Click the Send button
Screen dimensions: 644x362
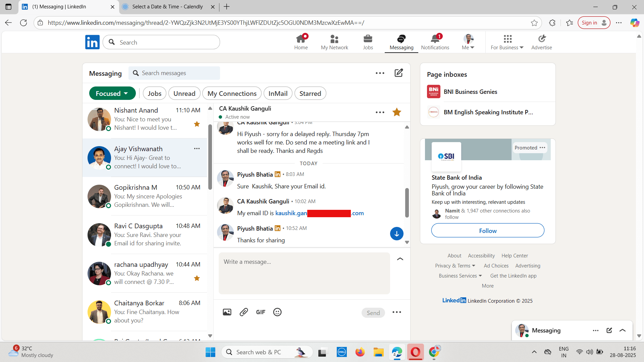373,313
